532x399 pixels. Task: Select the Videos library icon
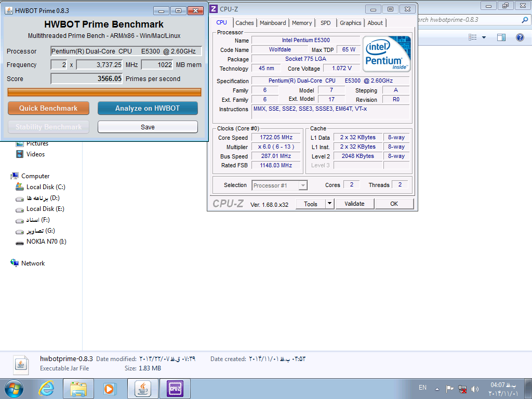click(x=20, y=154)
